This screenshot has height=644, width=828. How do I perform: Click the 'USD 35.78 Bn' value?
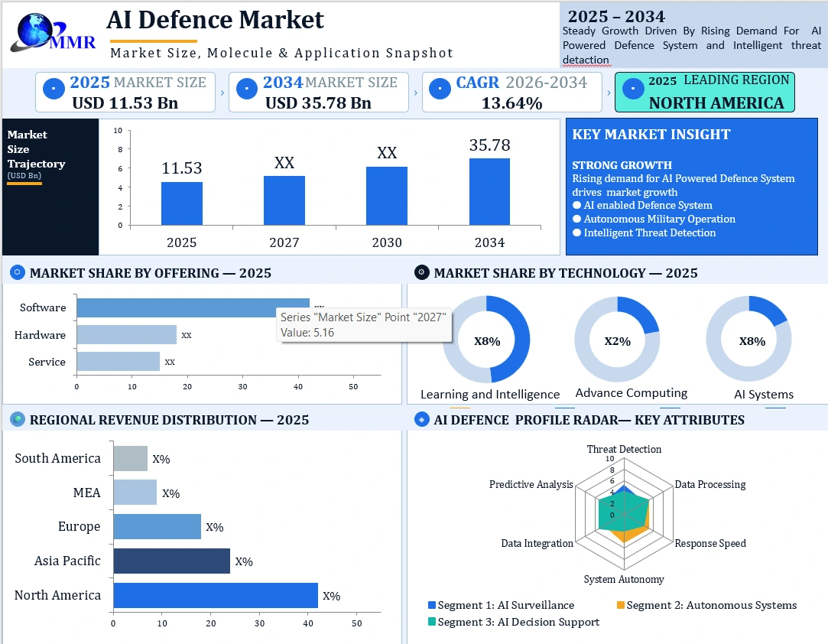click(x=318, y=102)
